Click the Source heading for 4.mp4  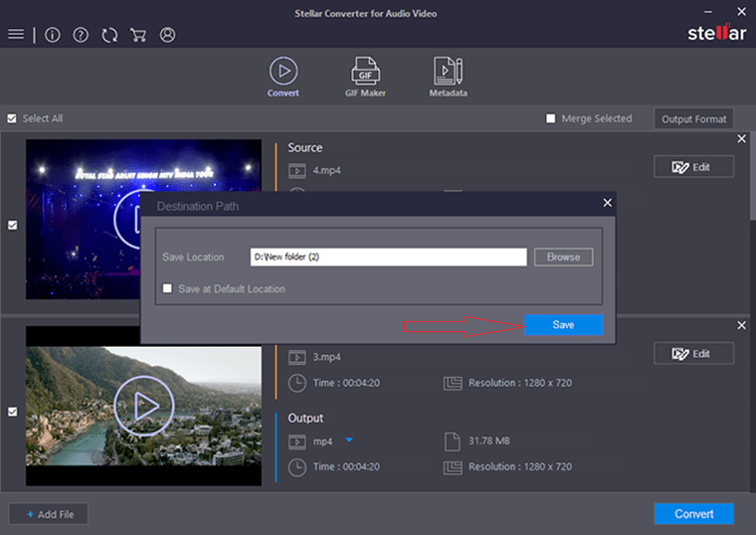point(304,147)
